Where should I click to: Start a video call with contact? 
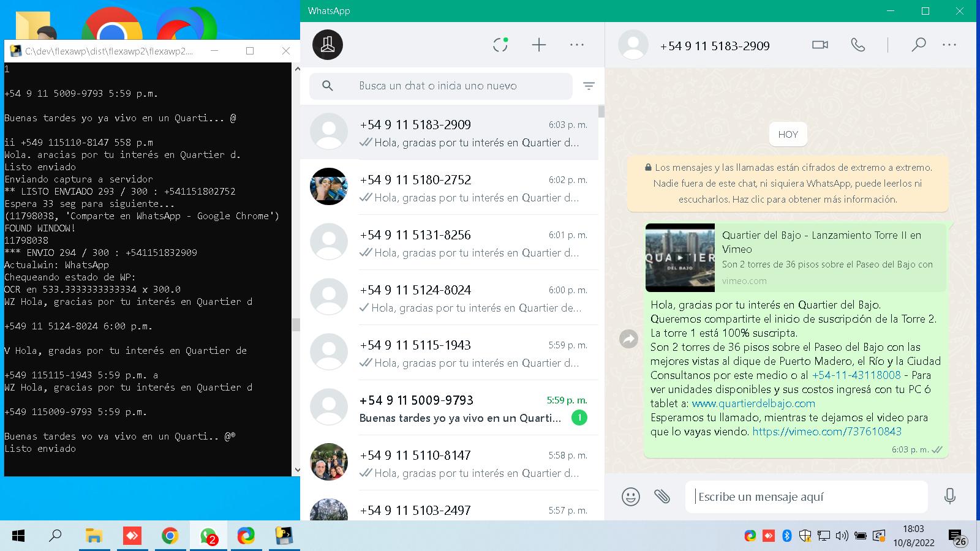(820, 45)
